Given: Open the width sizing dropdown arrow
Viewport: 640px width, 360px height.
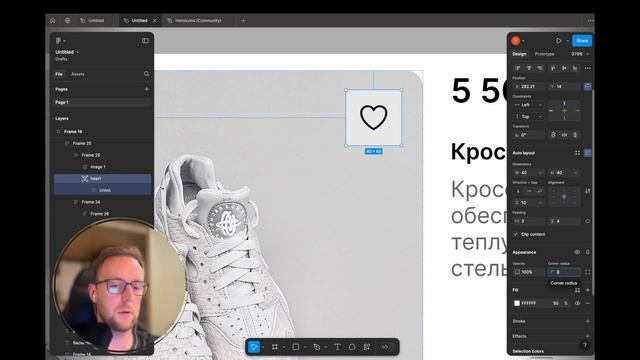Looking at the screenshot, I should click(540, 173).
